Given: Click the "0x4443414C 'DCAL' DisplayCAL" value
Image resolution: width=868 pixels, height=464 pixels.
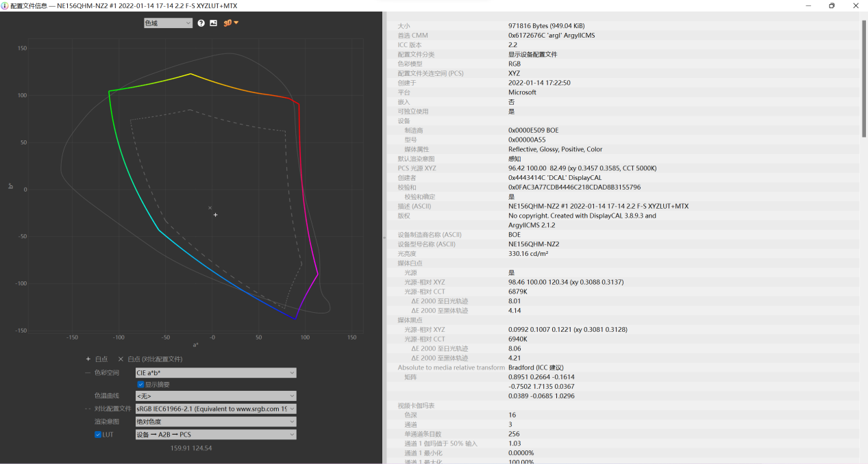Looking at the screenshot, I should pos(554,177).
